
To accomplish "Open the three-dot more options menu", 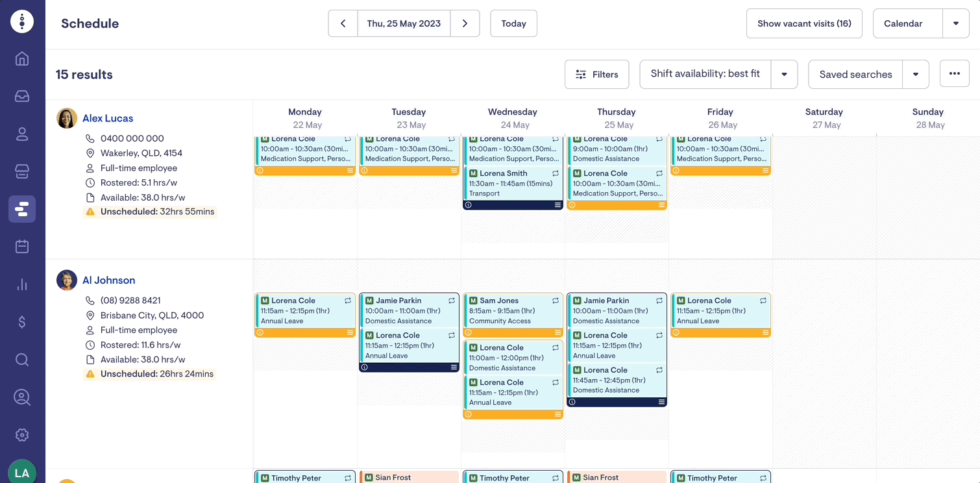I will coord(954,74).
